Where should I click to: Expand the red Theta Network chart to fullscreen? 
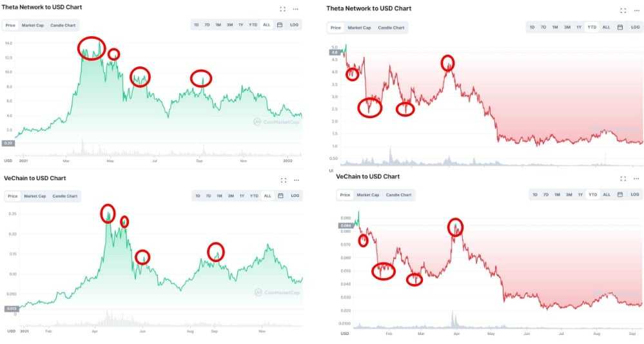point(623,10)
